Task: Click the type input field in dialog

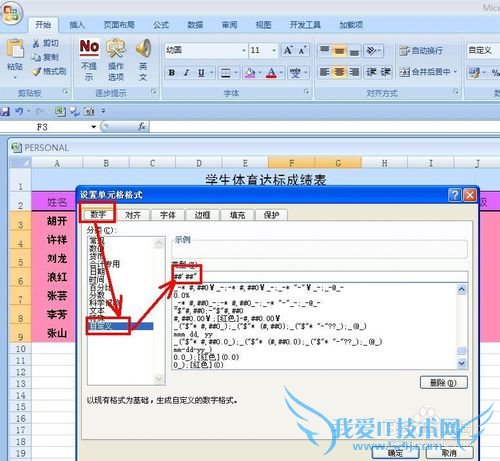Action: [320, 276]
